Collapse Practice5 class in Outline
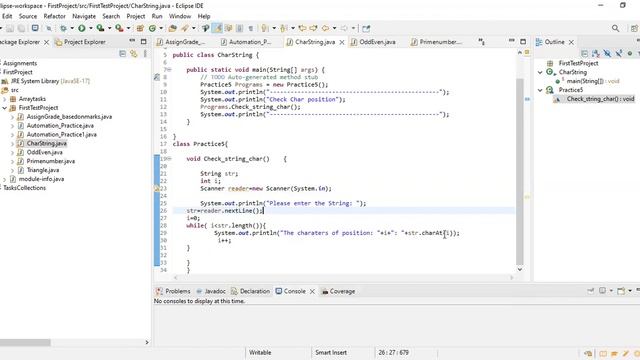The width and height of the screenshot is (640, 360). (540, 90)
